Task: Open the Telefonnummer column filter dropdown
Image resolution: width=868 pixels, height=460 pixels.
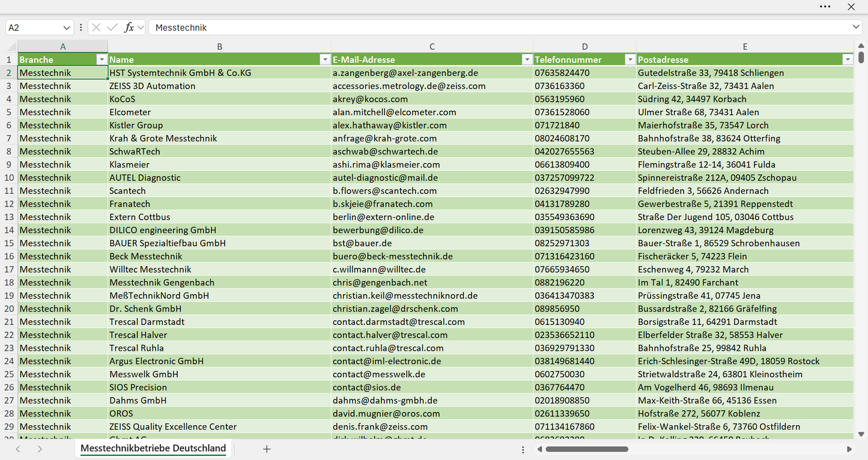Action: click(x=630, y=59)
